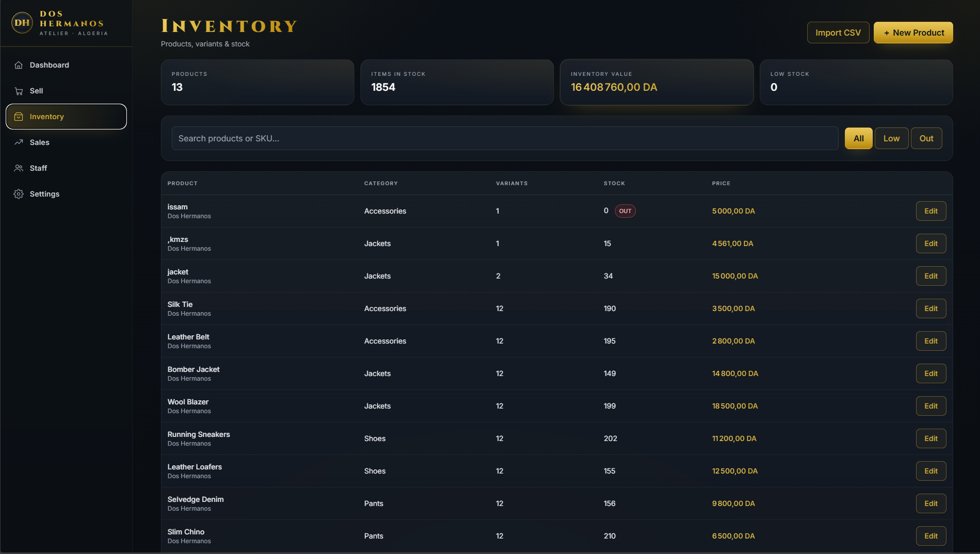Viewport: 980px width, 554px height.
Task: Filter by Low stock
Action: point(892,138)
